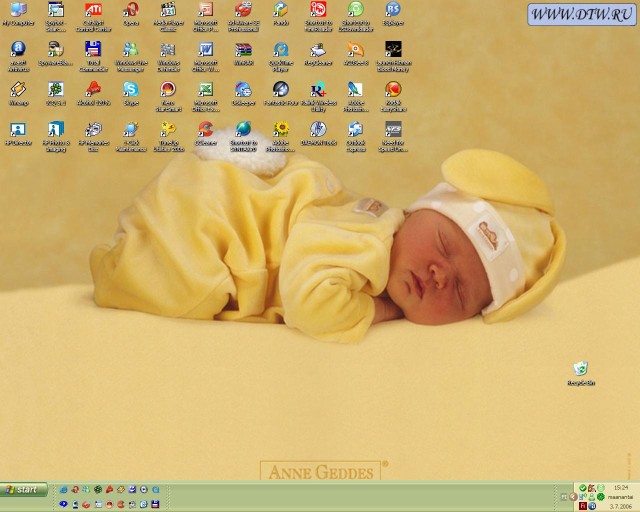640x512 pixels.
Task: Select Ad-Aware SE Professional icon
Action: 243,16
